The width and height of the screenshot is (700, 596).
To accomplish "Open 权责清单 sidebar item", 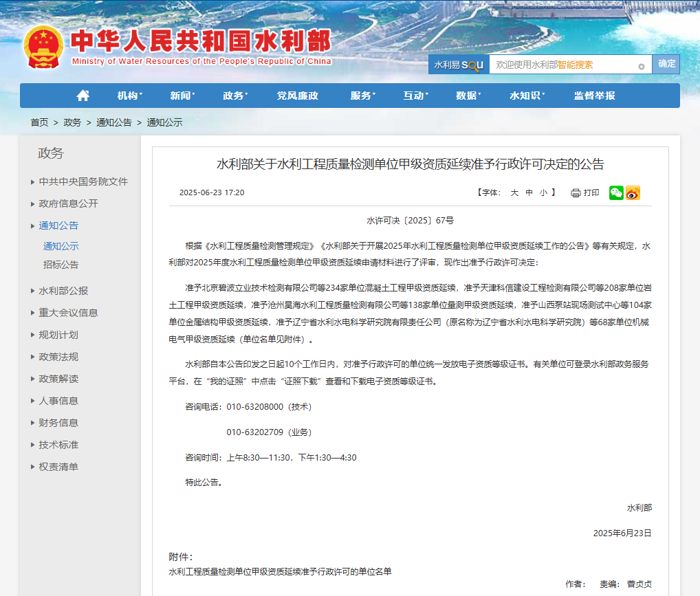I will point(58,467).
